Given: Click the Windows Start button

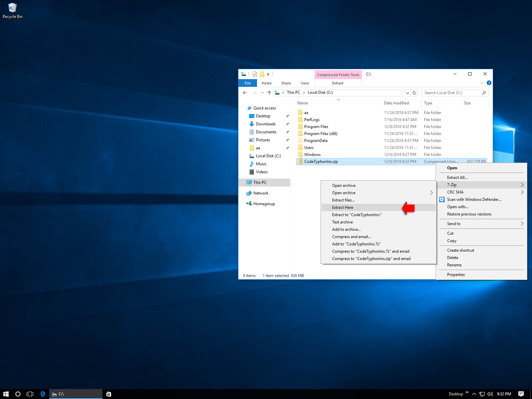Looking at the screenshot, I should tap(6, 394).
